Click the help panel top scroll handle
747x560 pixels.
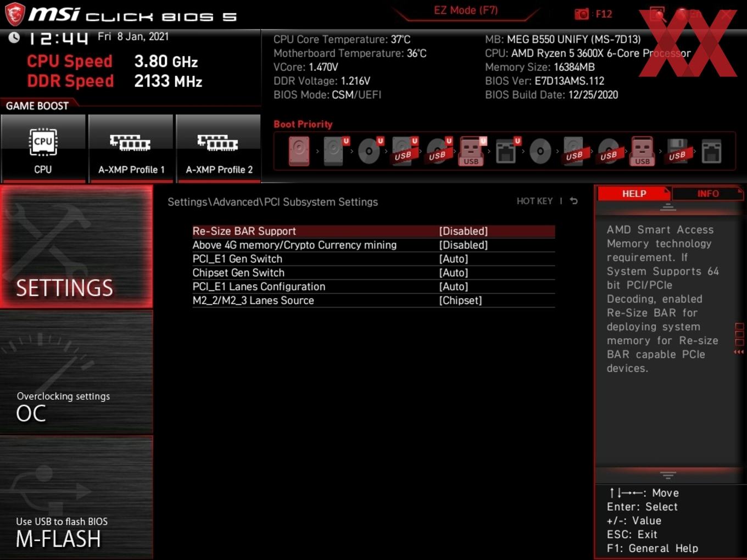(x=668, y=207)
